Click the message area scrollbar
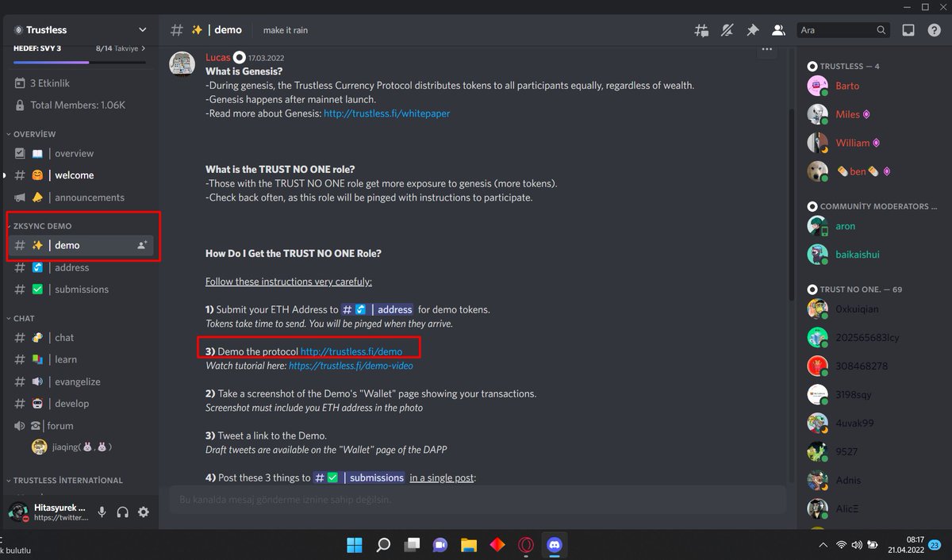The width and height of the screenshot is (952, 560). click(790, 205)
